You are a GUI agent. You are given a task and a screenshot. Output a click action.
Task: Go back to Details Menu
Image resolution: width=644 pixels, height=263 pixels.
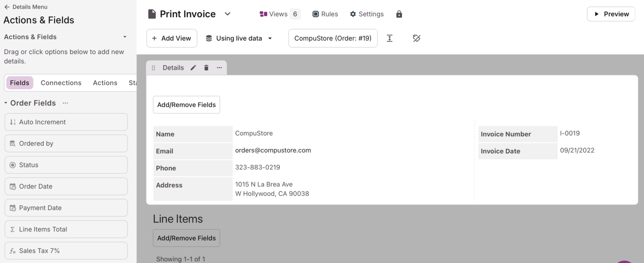pyautogui.click(x=26, y=7)
